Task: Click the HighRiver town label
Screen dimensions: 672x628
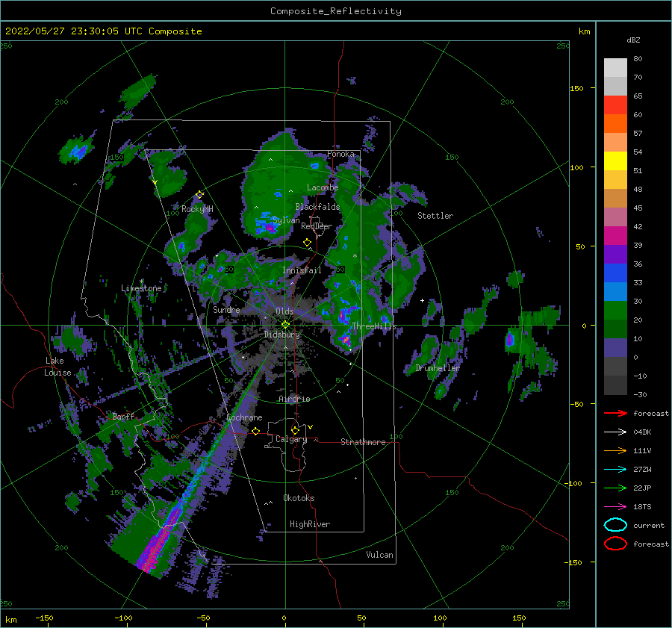Action: click(310, 524)
